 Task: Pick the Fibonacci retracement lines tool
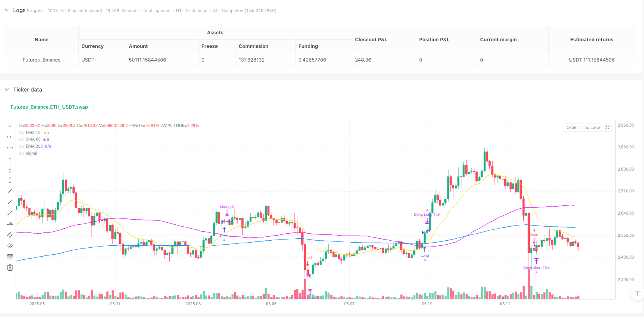(10, 257)
